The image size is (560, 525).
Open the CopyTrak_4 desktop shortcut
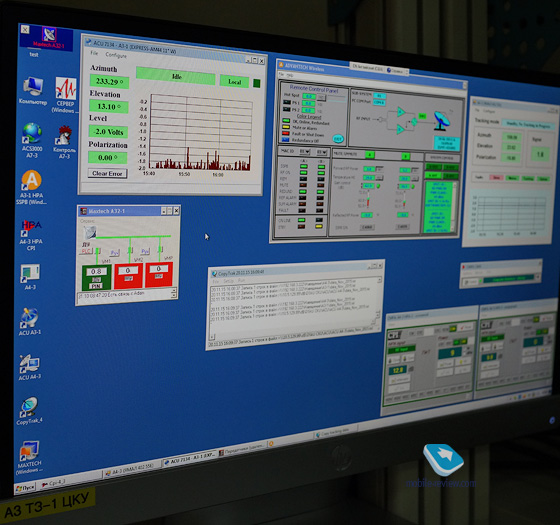pyautogui.click(x=29, y=411)
